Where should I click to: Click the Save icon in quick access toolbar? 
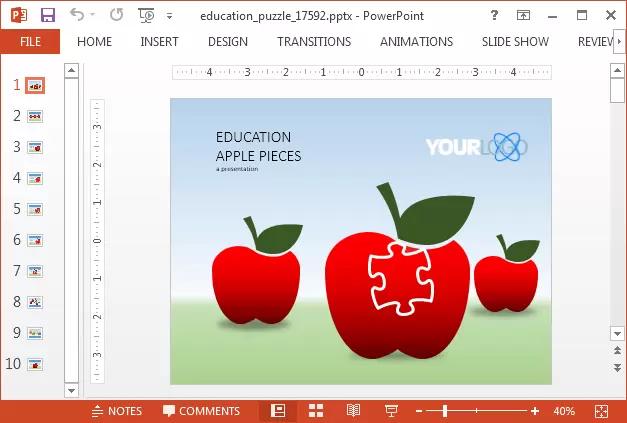coord(48,15)
